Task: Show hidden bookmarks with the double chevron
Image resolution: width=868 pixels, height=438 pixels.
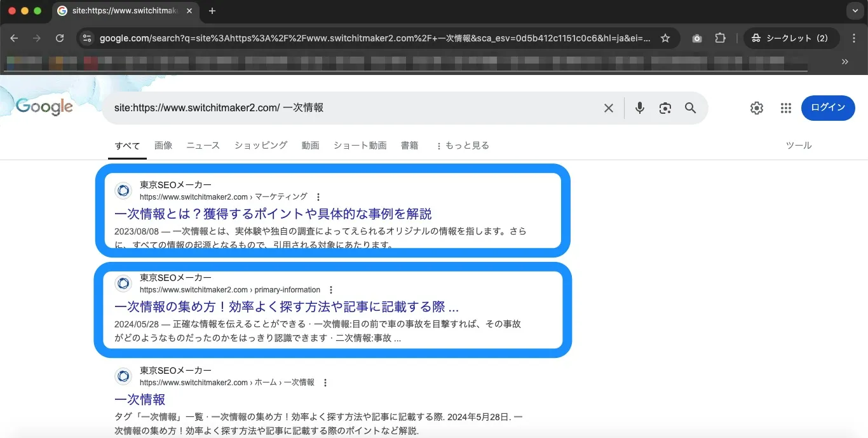Action: [x=845, y=62]
